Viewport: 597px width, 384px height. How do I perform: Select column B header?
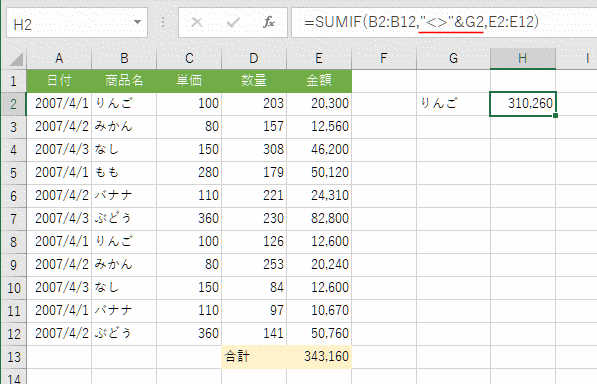(124, 59)
